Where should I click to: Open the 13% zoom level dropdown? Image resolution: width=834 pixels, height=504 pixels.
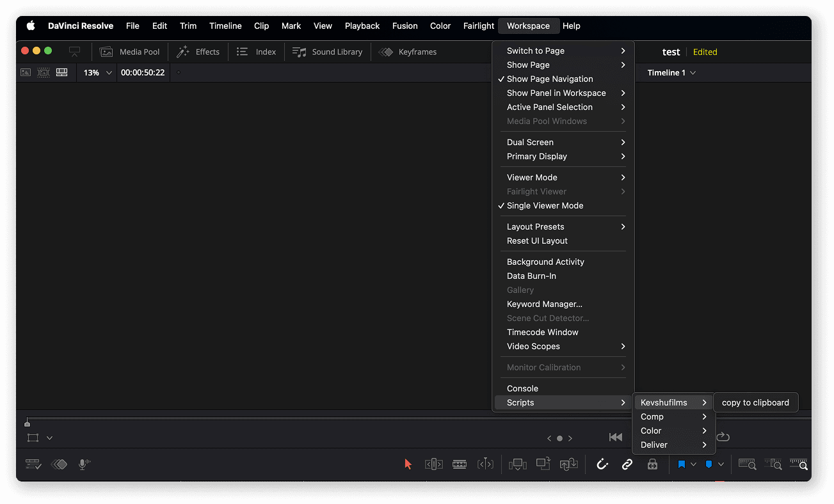[97, 72]
